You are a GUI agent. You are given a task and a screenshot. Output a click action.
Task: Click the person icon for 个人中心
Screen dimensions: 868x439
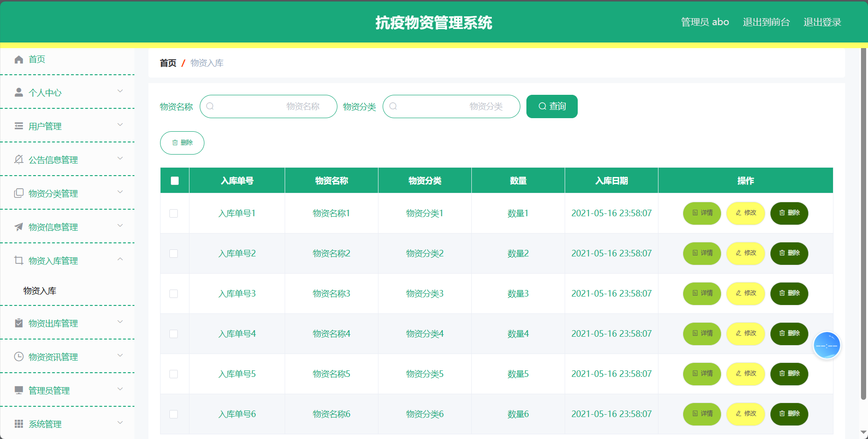point(19,92)
